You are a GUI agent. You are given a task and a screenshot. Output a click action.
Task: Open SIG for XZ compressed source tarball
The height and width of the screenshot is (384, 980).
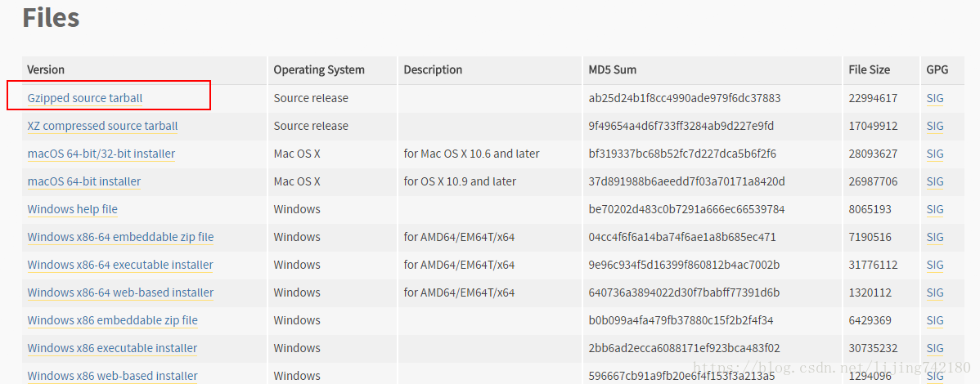pyautogui.click(x=935, y=126)
